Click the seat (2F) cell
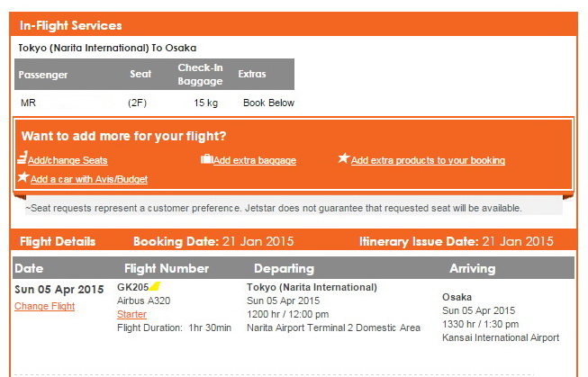The image size is (588, 377). (x=137, y=103)
